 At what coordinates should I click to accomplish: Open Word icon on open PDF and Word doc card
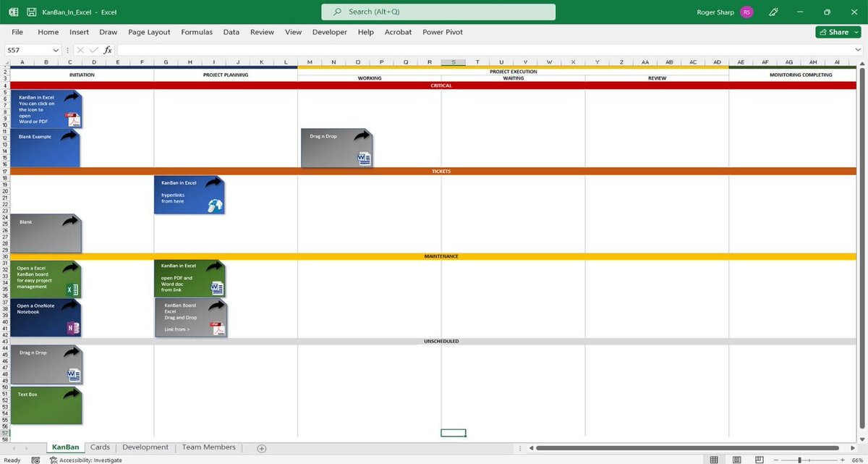click(x=217, y=288)
